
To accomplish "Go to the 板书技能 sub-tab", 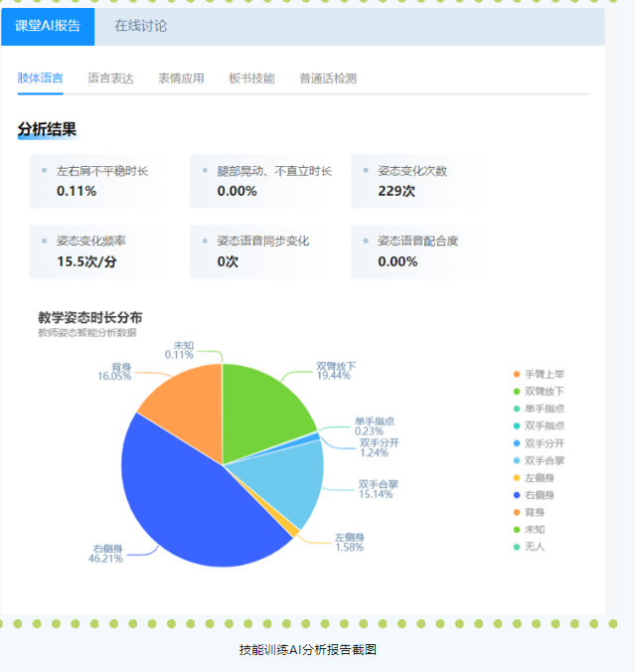I will pos(251,79).
